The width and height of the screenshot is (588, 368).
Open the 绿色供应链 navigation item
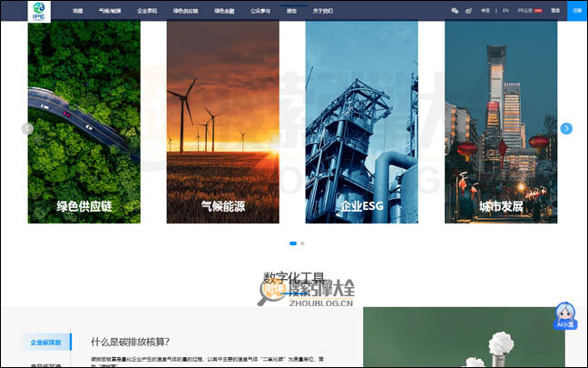186,11
